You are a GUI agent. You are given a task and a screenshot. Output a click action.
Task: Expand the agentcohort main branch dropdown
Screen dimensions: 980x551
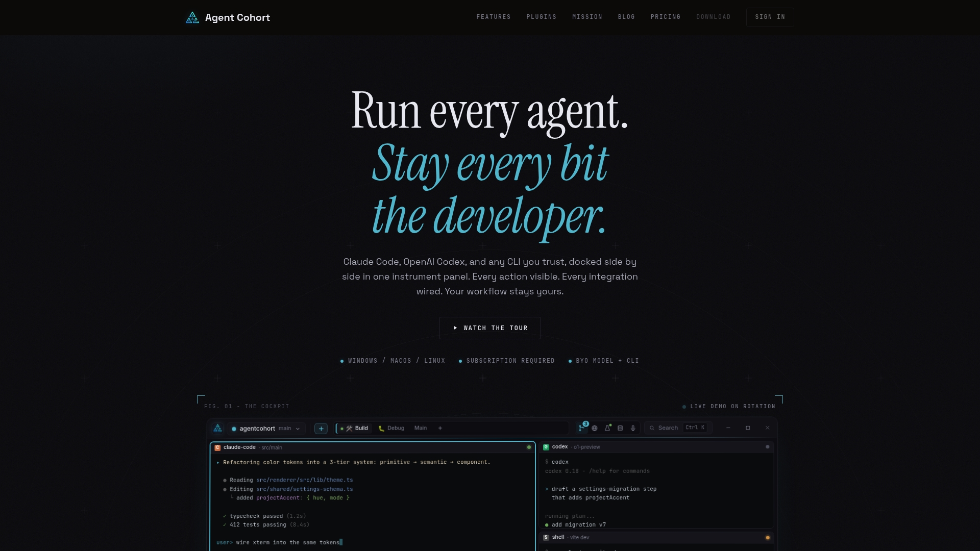point(266,429)
